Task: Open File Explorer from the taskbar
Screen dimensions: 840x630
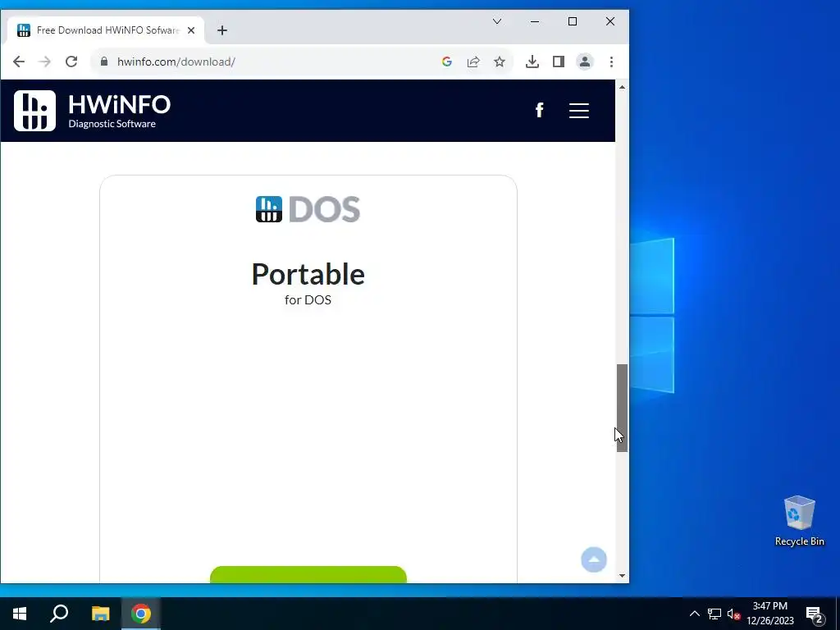Action: [x=100, y=614]
